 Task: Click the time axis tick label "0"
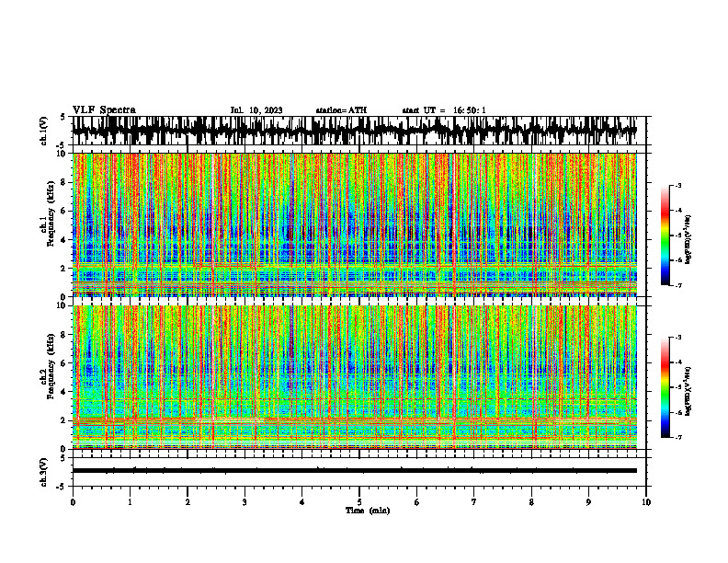coord(73,502)
